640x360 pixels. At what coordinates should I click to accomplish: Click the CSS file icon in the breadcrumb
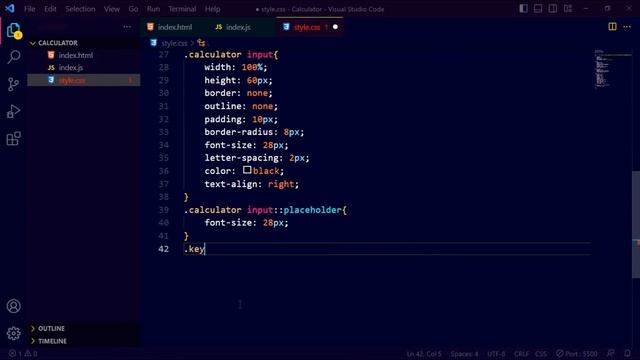153,42
